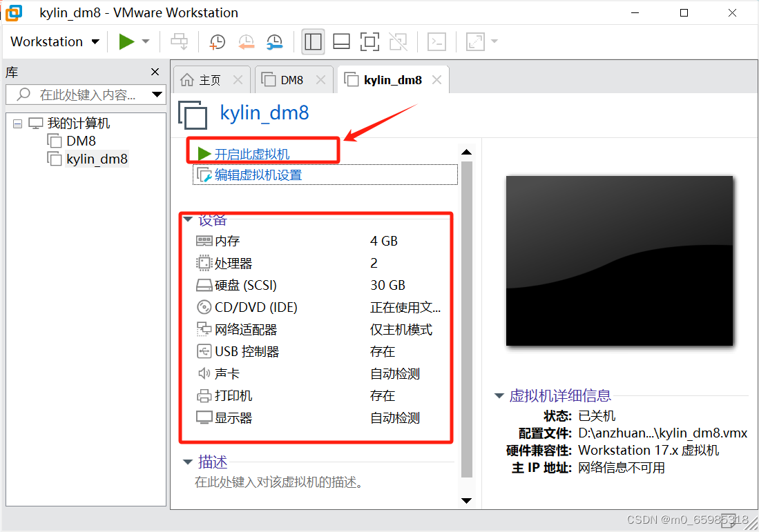Click the vertical scrollbar thumb
This screenshot has height=532, width=759.
467,319
